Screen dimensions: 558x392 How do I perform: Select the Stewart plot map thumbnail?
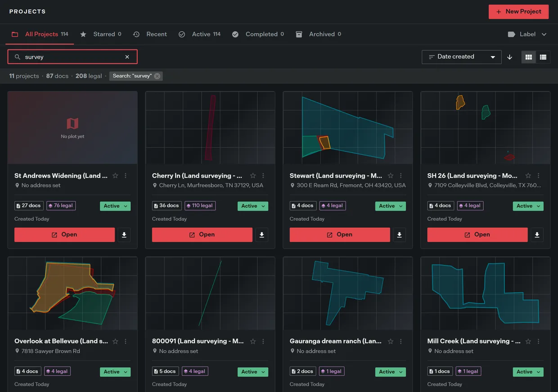tap(348, 128)
